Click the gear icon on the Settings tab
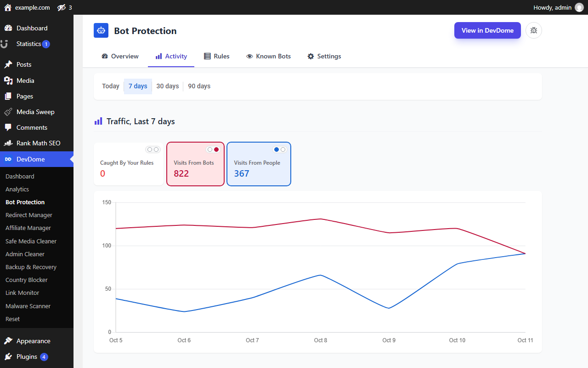The image size is (588, 368). 311,56
